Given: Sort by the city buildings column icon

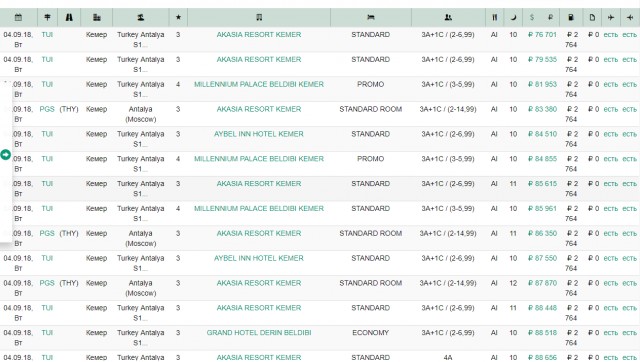Looking at the screenshot, I should click(x=97, y=17).
